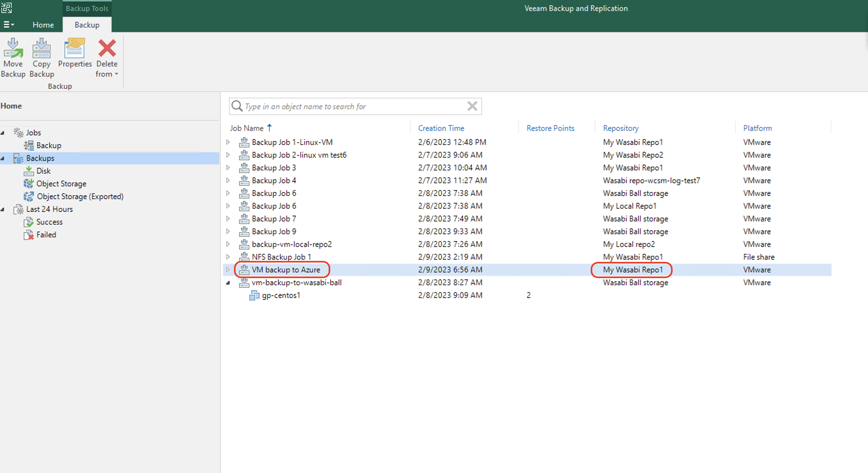868x473 pixels.
Task: Show Success sessions in the tree
Action: pyautogui.click(x=49, y=222)
